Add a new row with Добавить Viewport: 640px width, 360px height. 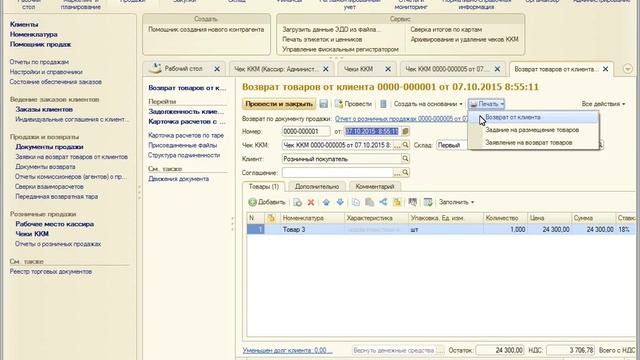click(x=267, y=202)
